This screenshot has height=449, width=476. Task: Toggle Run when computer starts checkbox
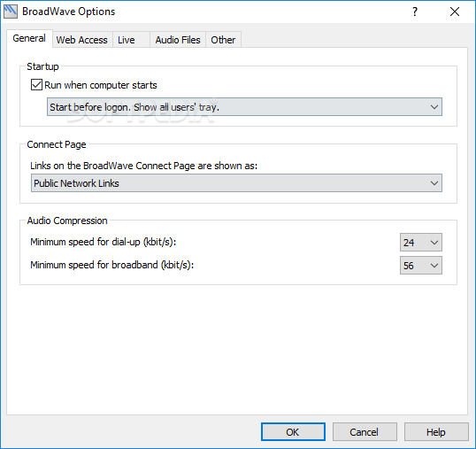pyautogui.click(x=36, y=85)
